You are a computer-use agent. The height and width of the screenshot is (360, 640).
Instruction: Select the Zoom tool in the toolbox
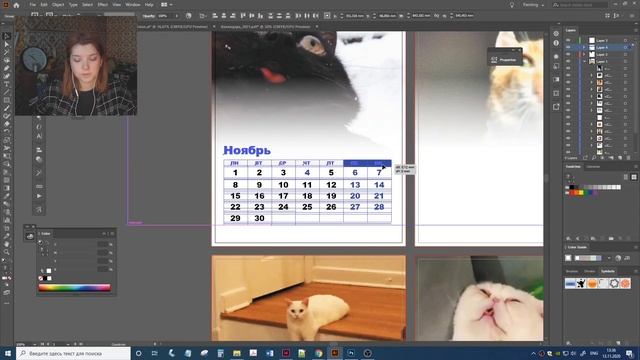6,252
